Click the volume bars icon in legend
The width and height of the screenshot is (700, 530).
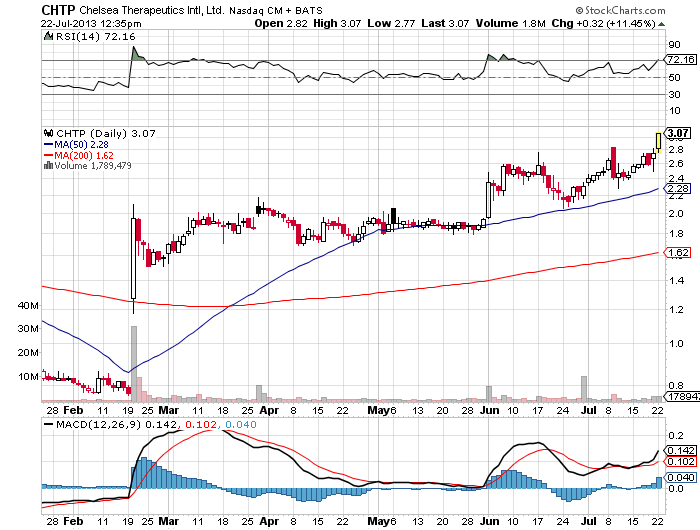click(48, 166)
